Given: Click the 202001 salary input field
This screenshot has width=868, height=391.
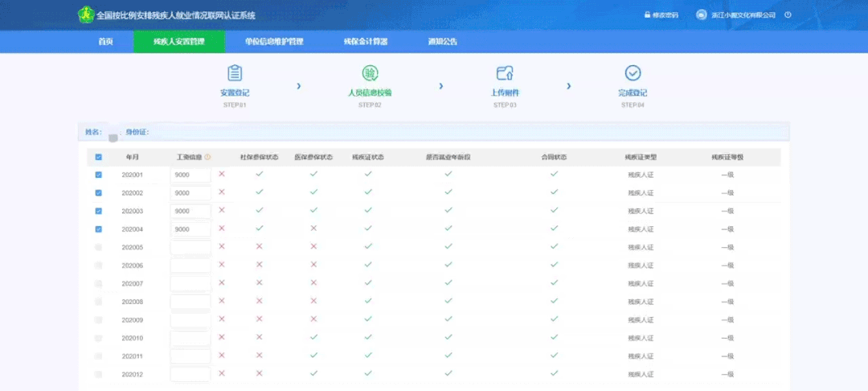Looking at the screenshot, I should pos(190,175).
